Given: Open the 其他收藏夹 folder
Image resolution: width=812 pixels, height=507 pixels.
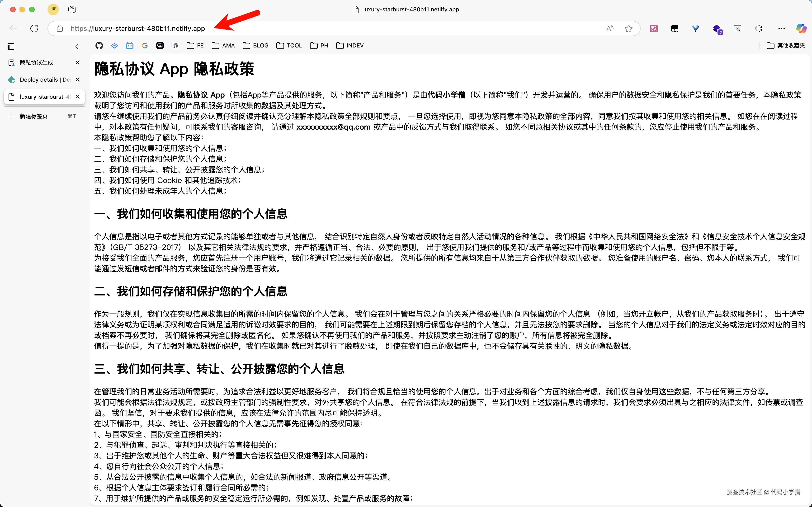Looking at the screenshot, I should [x=786, y=46].
